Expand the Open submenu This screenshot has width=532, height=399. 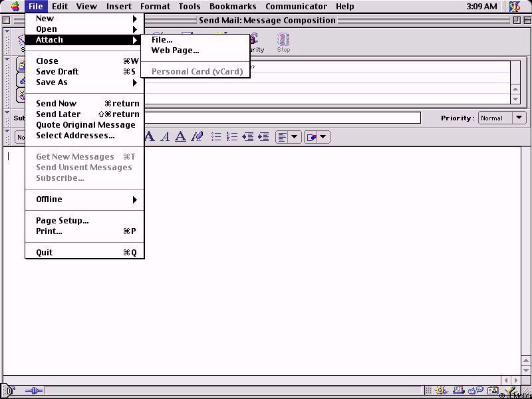coord(85,29)
